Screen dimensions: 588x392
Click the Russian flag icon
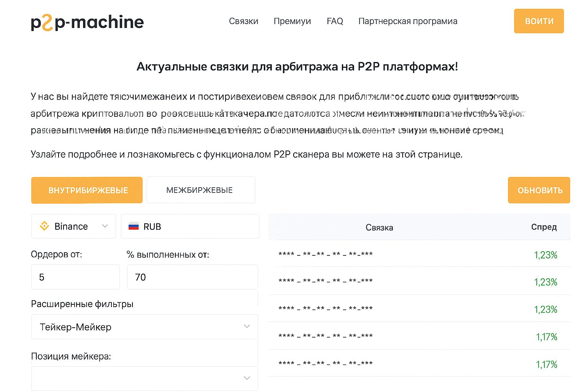[134, 226]
